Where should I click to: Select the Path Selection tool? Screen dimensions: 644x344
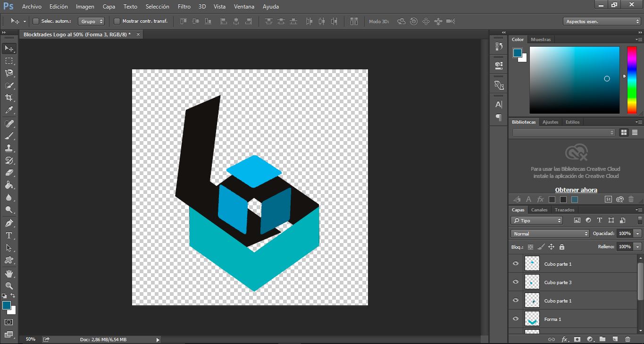click(9, 247)
